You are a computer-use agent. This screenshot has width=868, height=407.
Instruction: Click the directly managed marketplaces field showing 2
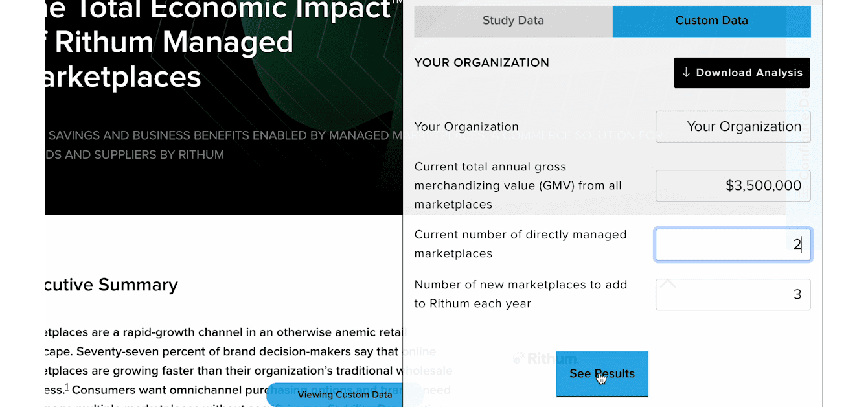733,244
